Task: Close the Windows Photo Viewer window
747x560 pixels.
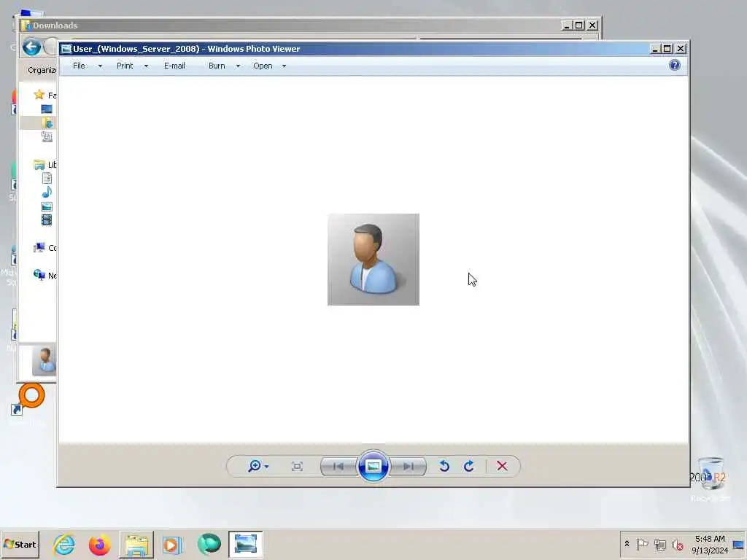Action: coord(681,49)
